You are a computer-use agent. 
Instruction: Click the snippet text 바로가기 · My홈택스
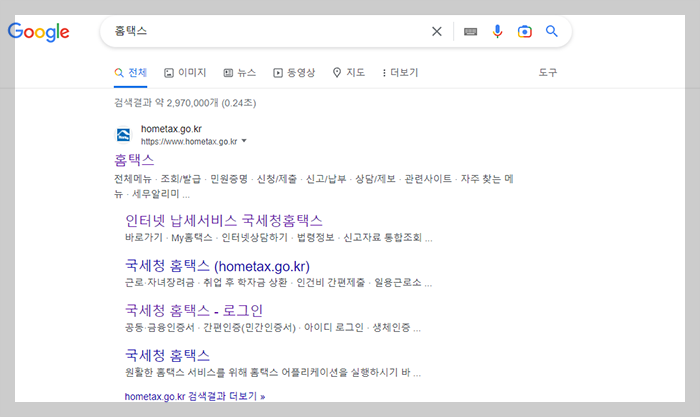point(279,238)
